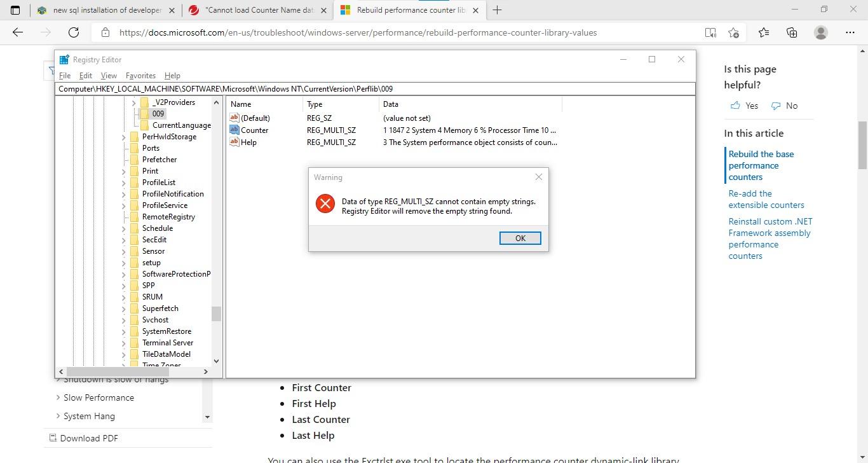Click the web page vertical scrollbar thumb
This screenshot has width=868, height=463.
point(862,144)
